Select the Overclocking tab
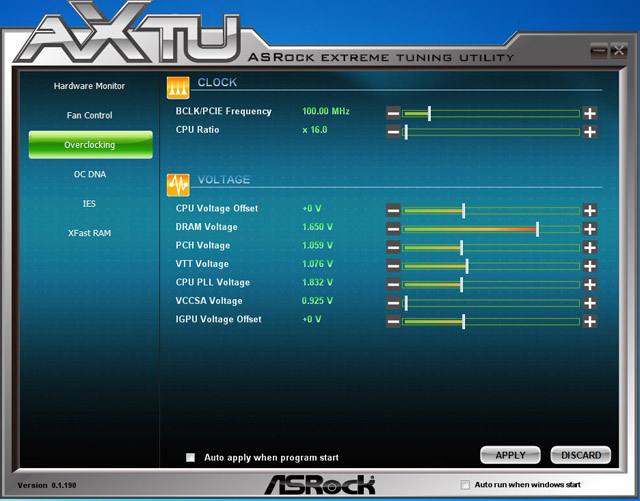 91,145
